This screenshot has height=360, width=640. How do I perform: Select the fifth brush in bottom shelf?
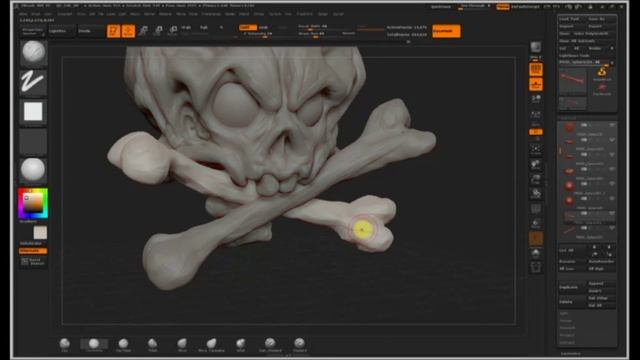[182, 344]
